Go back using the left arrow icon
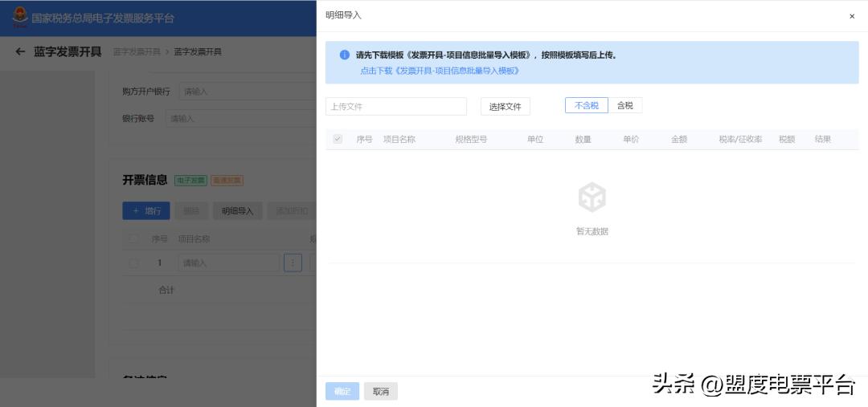868x407 pixels. pyautogui.click(x=20, y=52)
